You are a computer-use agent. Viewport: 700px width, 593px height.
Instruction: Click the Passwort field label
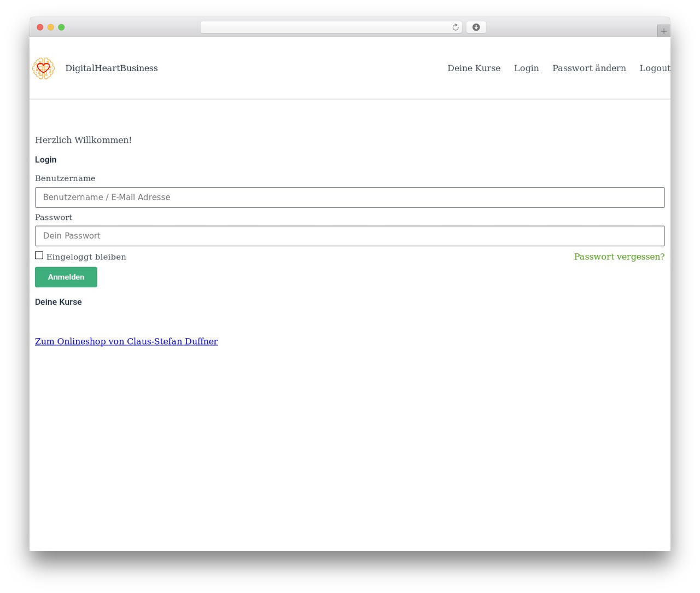pos(54,217)
